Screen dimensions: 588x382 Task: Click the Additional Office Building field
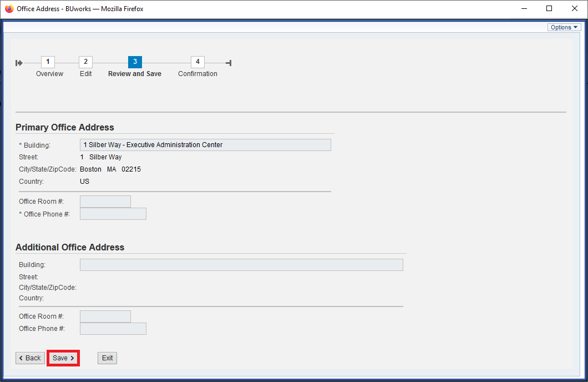pos(241,264)
